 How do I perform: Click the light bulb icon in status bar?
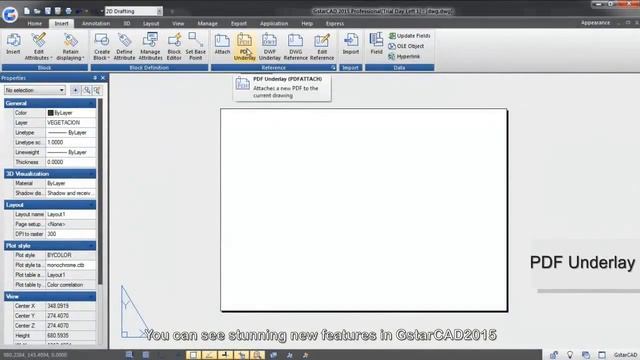pyautogui.click(x=570, y=355)
